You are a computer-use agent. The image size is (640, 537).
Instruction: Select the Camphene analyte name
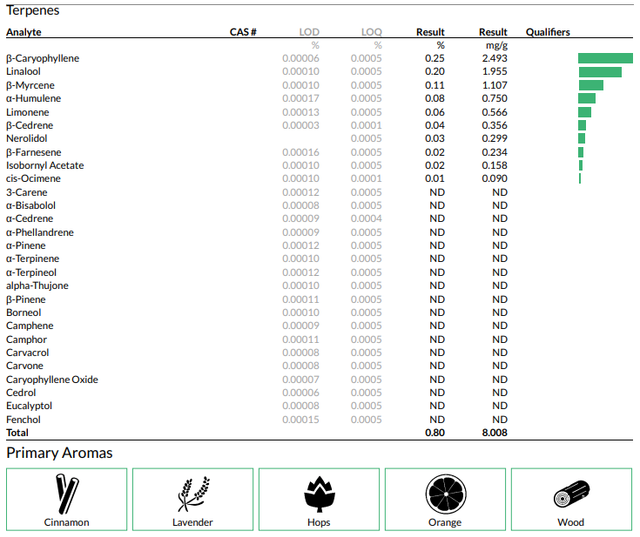(29, 325)
